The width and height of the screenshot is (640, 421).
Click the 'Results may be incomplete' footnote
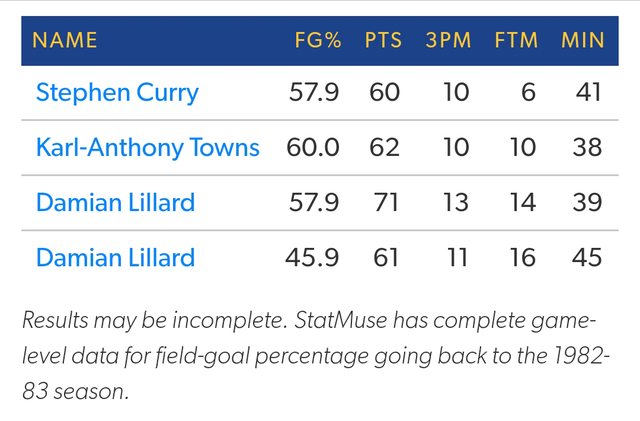[x=310, y=356]
